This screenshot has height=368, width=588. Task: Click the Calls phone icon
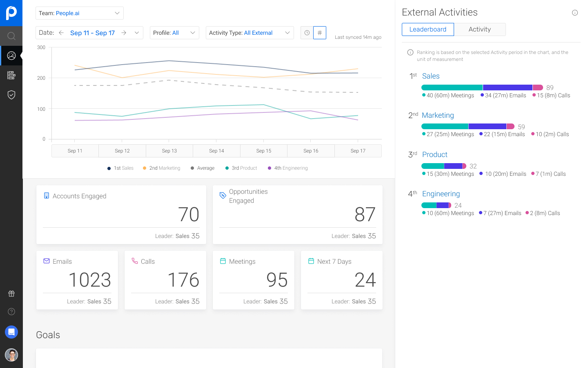[135, 261]
